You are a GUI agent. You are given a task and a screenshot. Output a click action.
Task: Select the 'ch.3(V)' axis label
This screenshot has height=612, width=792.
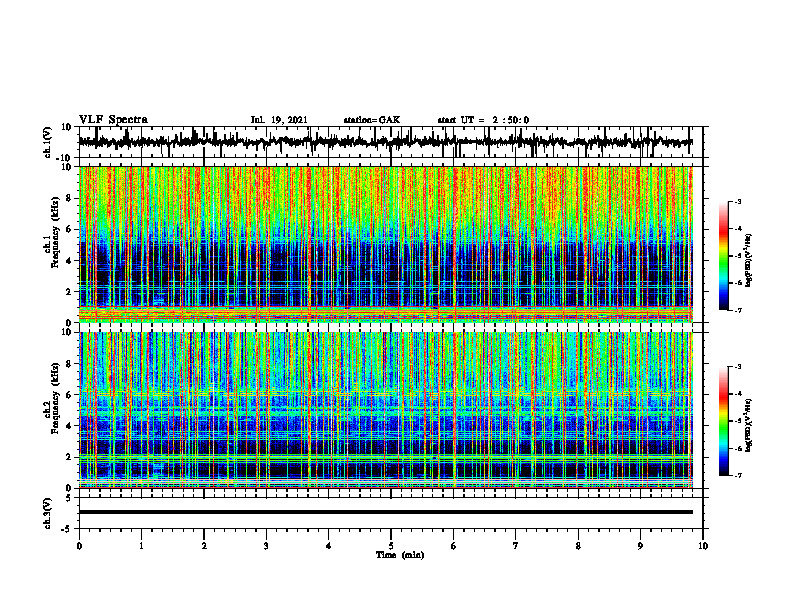48,513
